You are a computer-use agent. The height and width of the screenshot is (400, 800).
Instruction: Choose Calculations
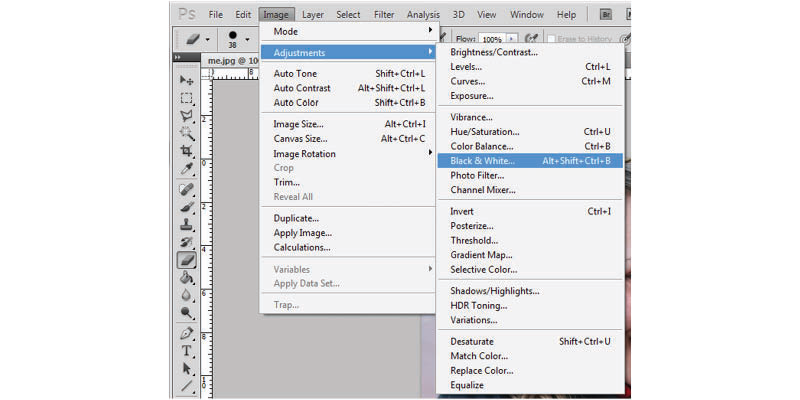[x=347, y=247]
